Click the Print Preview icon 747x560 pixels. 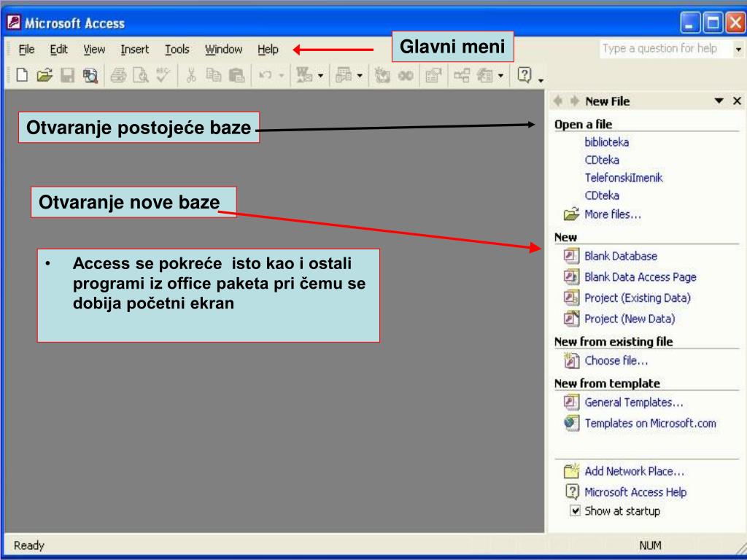(141, 75)
